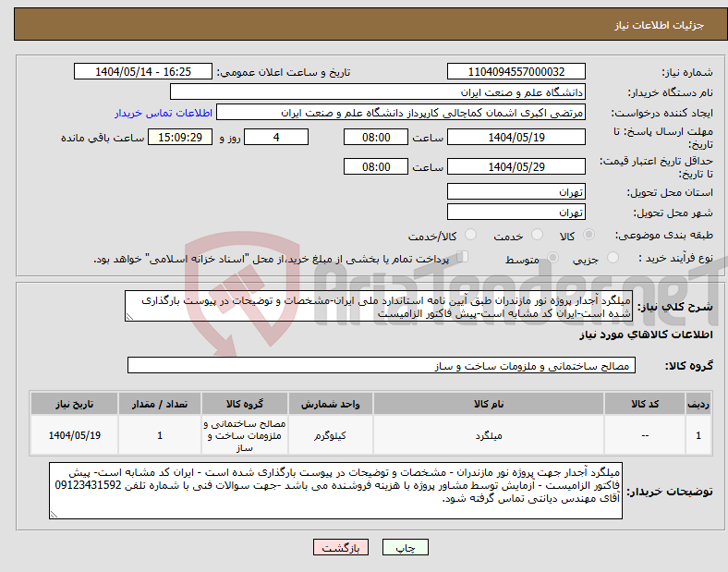The height and width of the screenshot is (572, 728).
Task: Click the ساعت باقی مانده label
Action: tap(103, 138)
